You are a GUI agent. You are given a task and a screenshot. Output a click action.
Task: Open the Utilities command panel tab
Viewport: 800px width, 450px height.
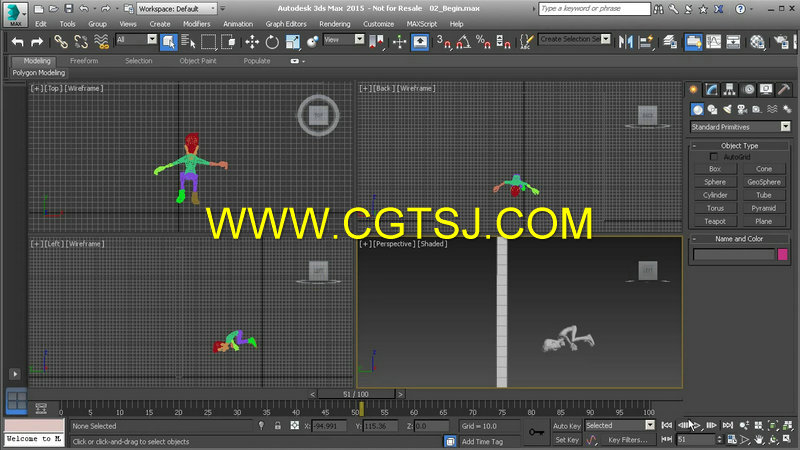coord(784,89)
